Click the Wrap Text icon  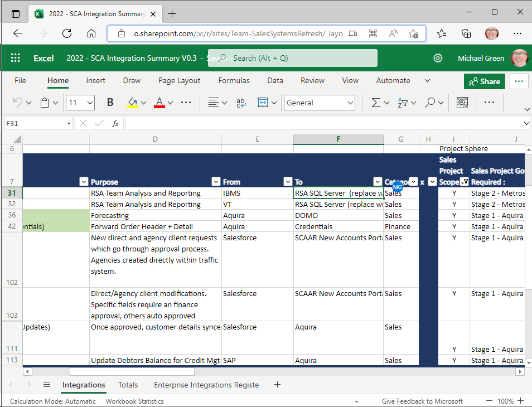pos(240,103)
